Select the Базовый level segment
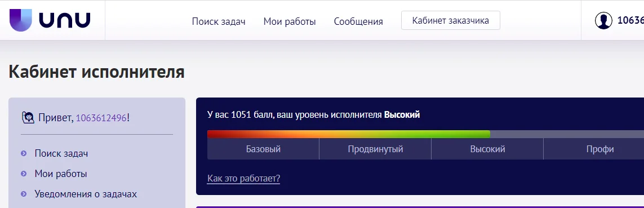 (263, 149)
